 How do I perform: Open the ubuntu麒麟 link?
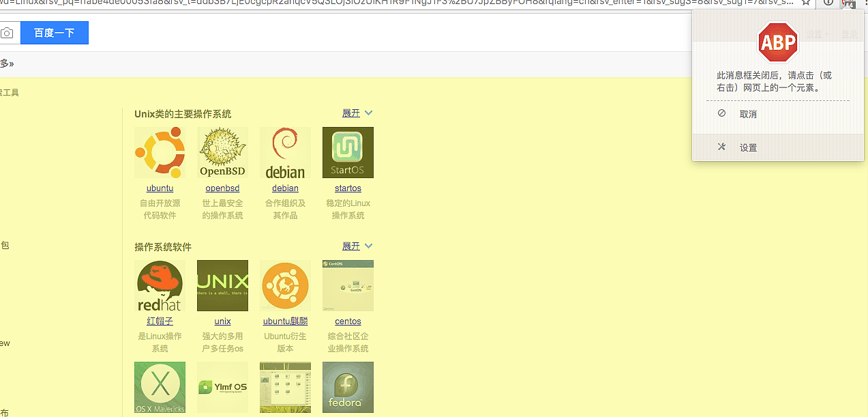tap(285, 321)
